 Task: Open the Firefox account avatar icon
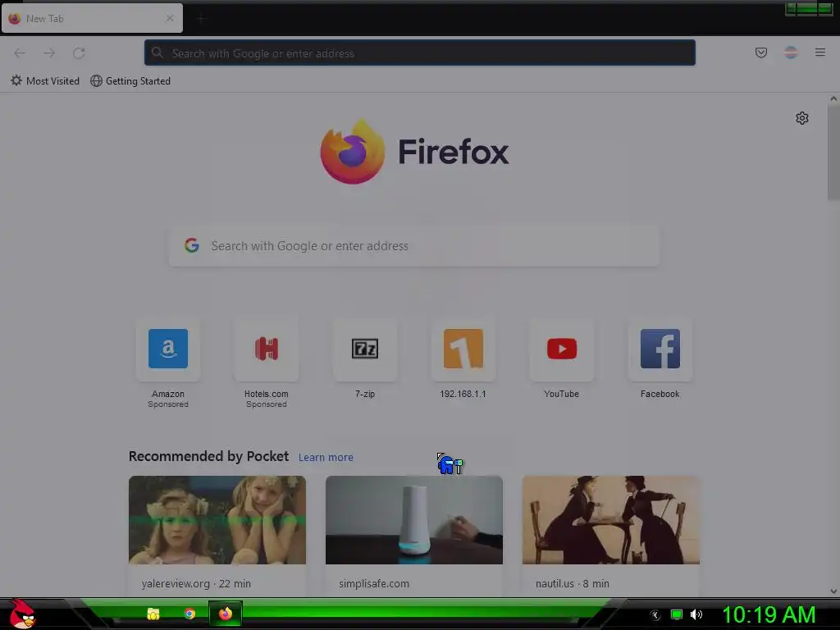[x=791, y=52]
